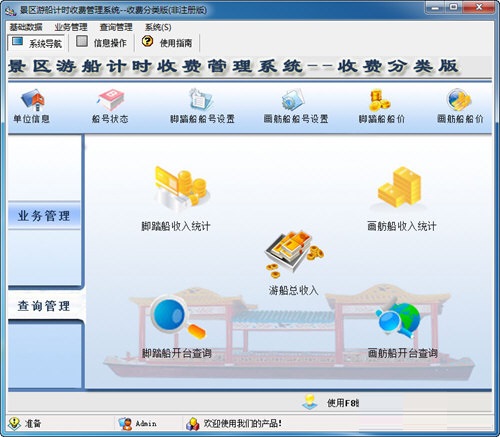Image resolution: width=500 pixels, height=437 pixels.
Task: Click the 脚踏船开台查询 label
Action: 177,353
